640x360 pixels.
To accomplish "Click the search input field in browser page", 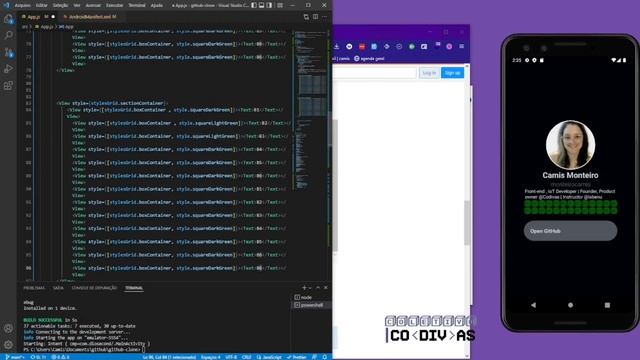I will 374,73.
